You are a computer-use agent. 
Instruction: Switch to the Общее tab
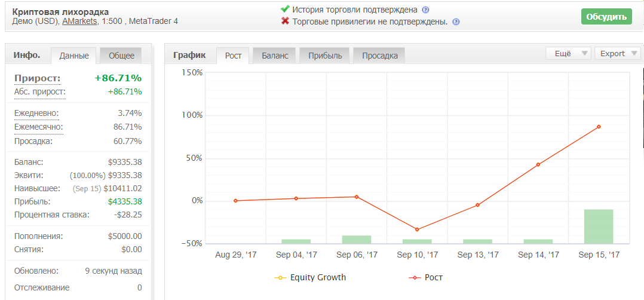click(x=122, y=56)
